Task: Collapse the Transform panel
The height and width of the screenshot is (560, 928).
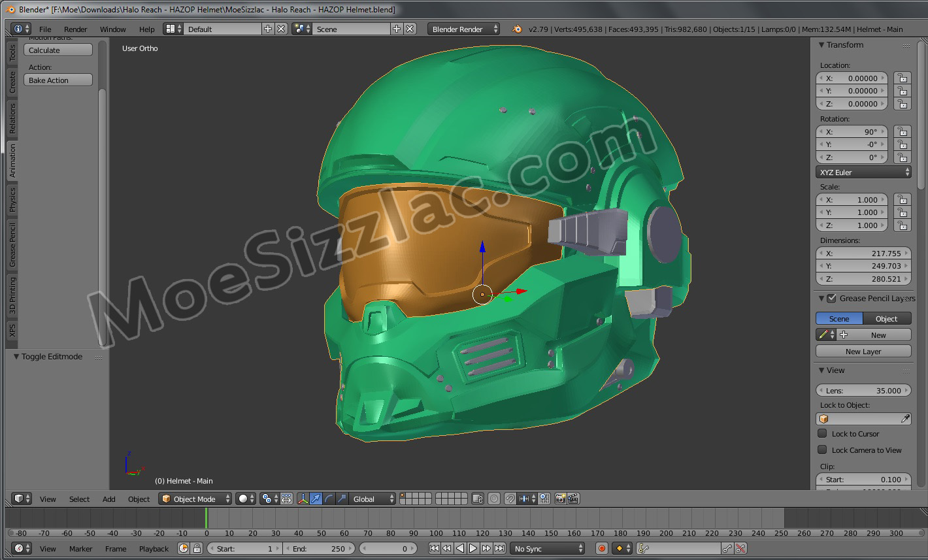Action: pyautogui.click(x=822, y=45)
